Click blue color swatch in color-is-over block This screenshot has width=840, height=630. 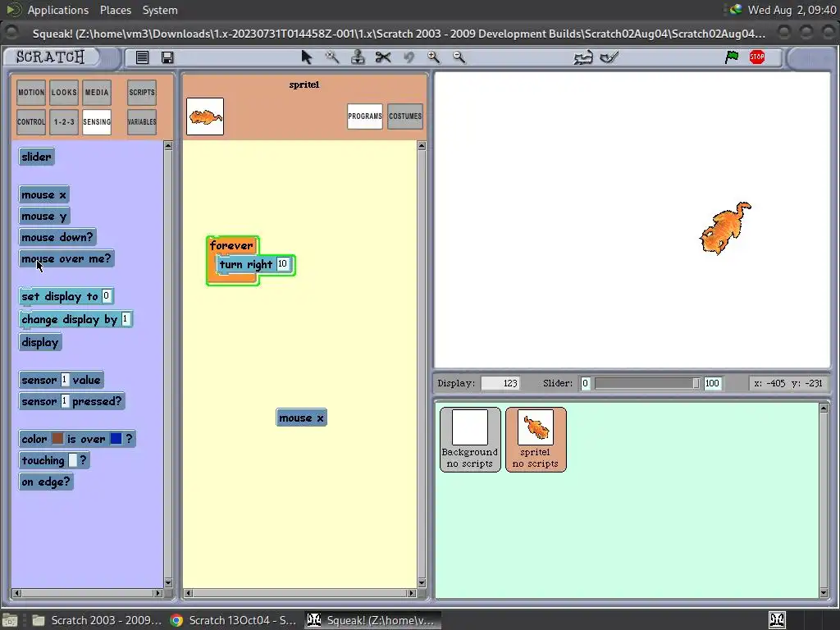coord(116,438)
